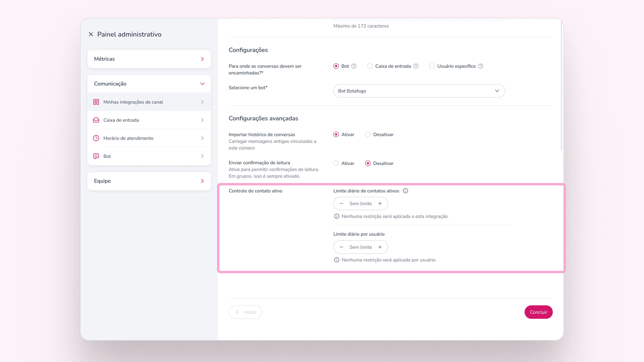
Task: Open the Horário de atendimento sidebar item
Action: coord(149,138)
